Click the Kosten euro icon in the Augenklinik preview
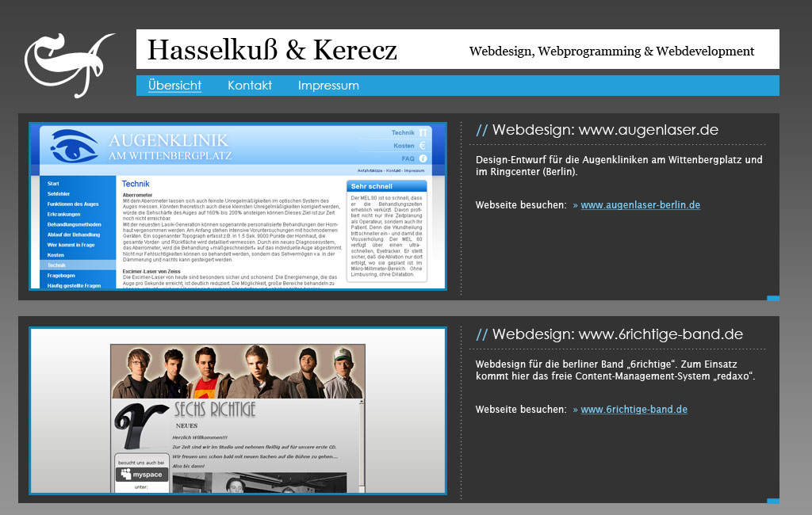This screenshot has height=515, width=812. [423, 146]
